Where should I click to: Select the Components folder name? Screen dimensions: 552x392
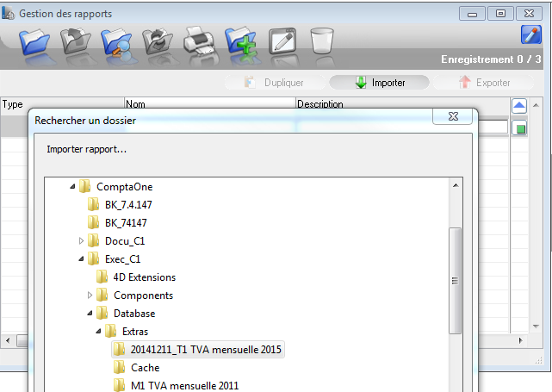click(143, 296)
